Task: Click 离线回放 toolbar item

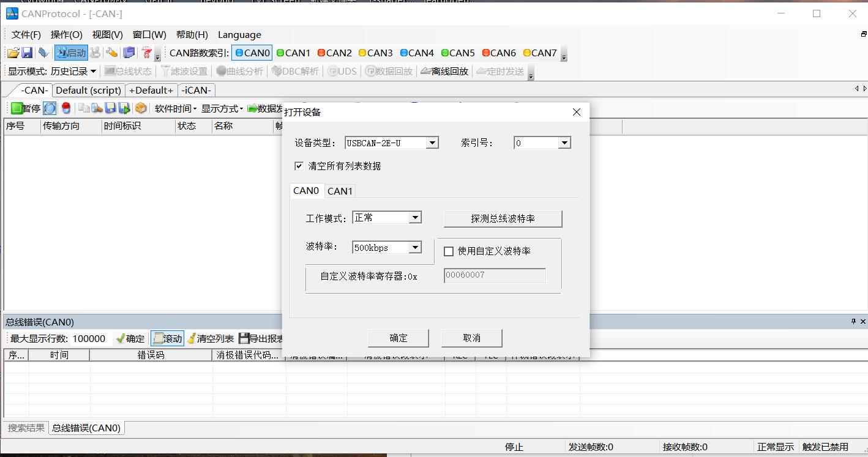Action: coord(444,72)
